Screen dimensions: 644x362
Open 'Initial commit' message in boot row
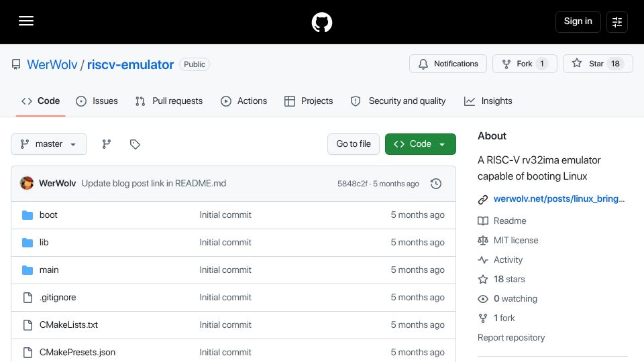coord(225,215)
